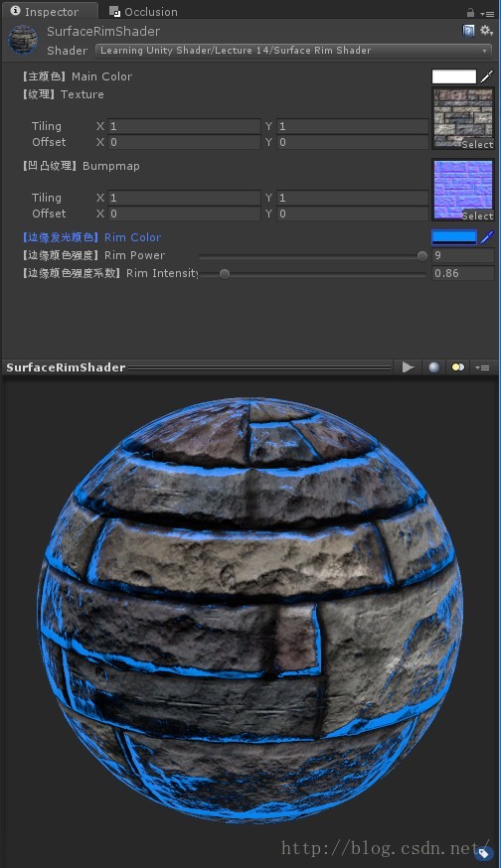Open the asset label tag icon
Screen dimensions: 501x868
(x=484, y=852)
